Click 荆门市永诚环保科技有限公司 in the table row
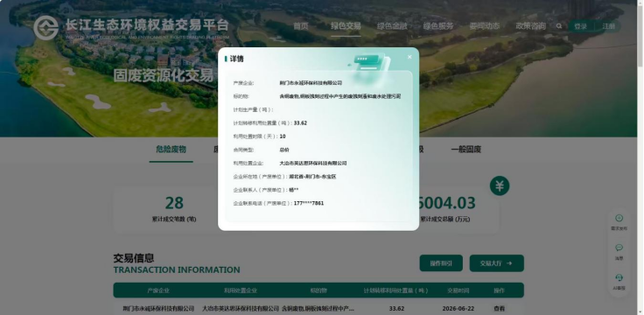644x315 pixels. pyautogui.click(x=158, y=308)
